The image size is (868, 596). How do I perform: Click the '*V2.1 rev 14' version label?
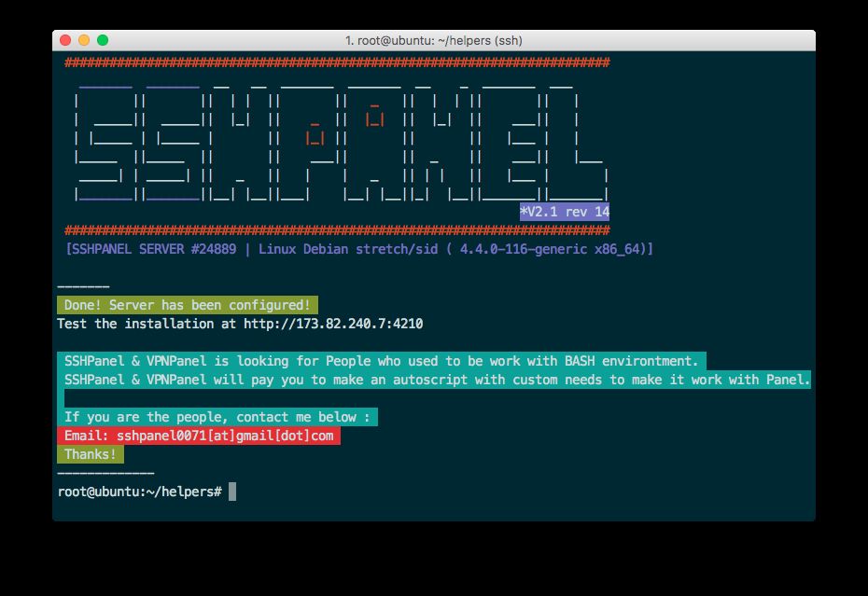[x=564, y=212]
